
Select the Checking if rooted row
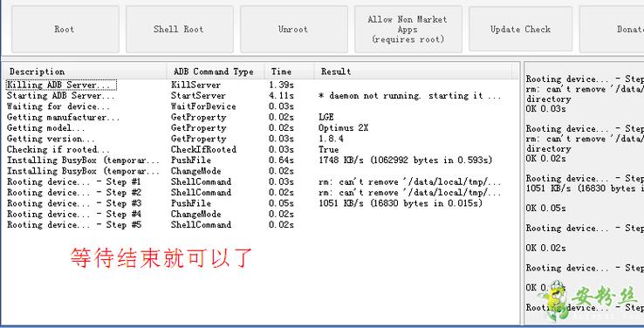tap(261, 149)
